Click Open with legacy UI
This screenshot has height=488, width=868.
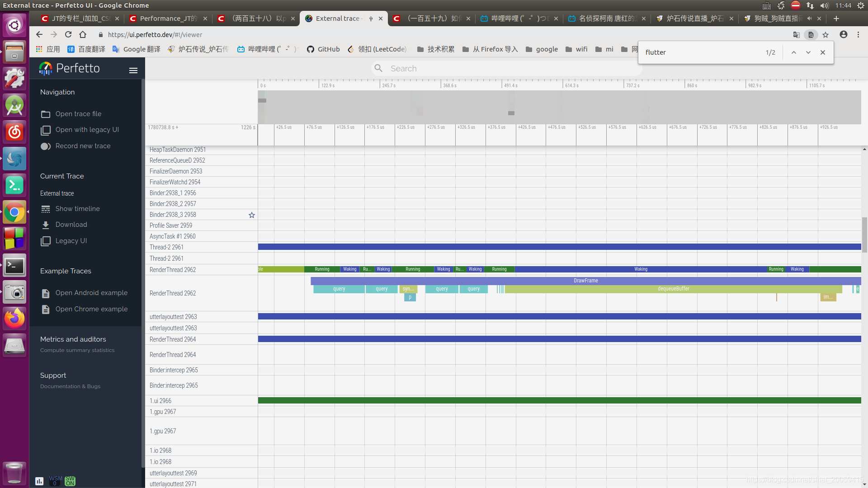tap(87, 130)
